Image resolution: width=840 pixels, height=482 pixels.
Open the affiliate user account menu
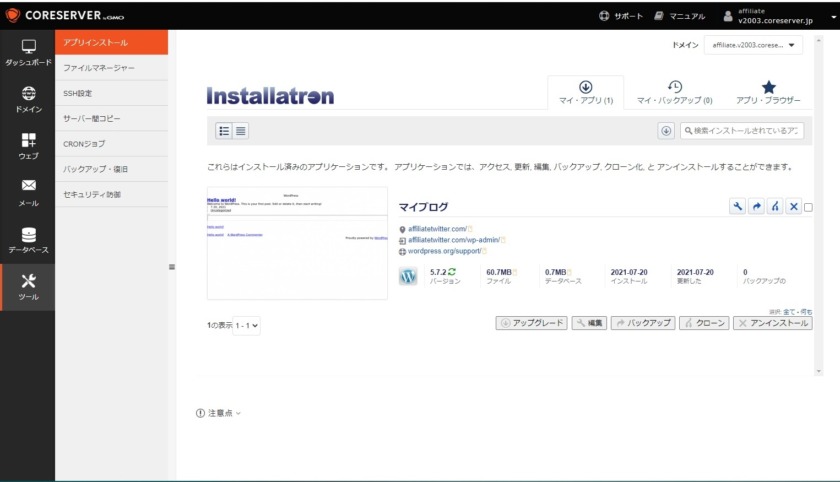tap(779, 16)
